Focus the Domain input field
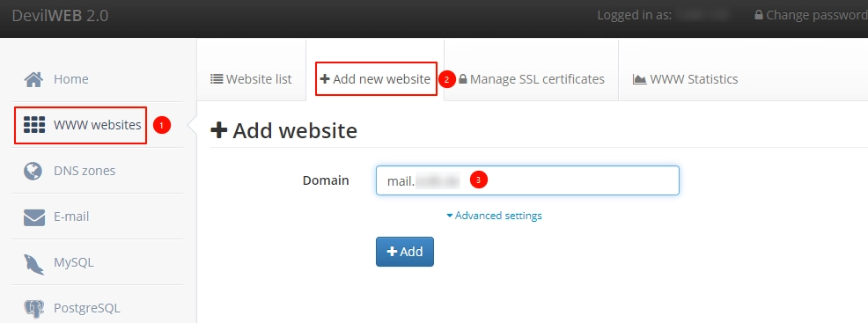Screen dimensions: 868x323 (x=527, y=180)
